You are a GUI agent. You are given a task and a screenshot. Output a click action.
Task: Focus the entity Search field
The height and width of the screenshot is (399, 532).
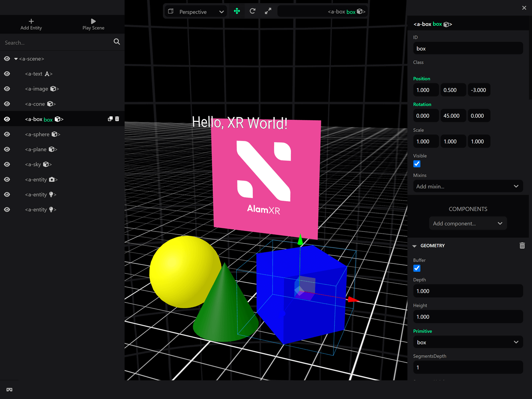point(56,42)
